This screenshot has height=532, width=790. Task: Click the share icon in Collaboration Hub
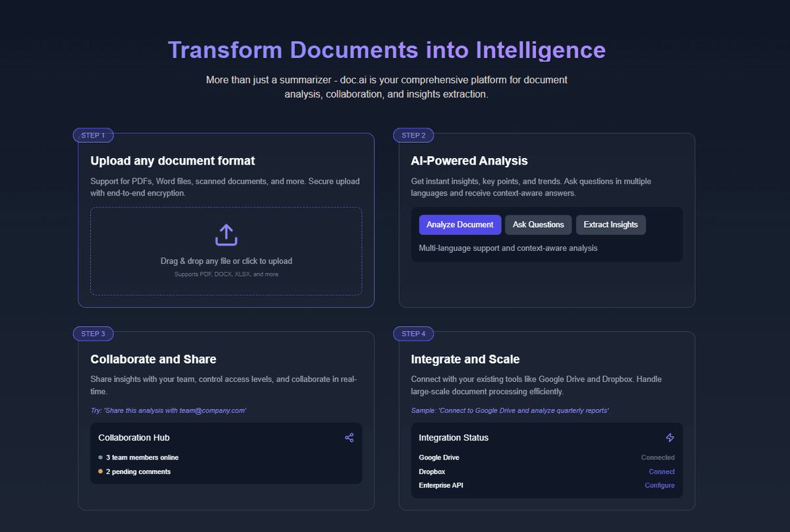point(349,438)
